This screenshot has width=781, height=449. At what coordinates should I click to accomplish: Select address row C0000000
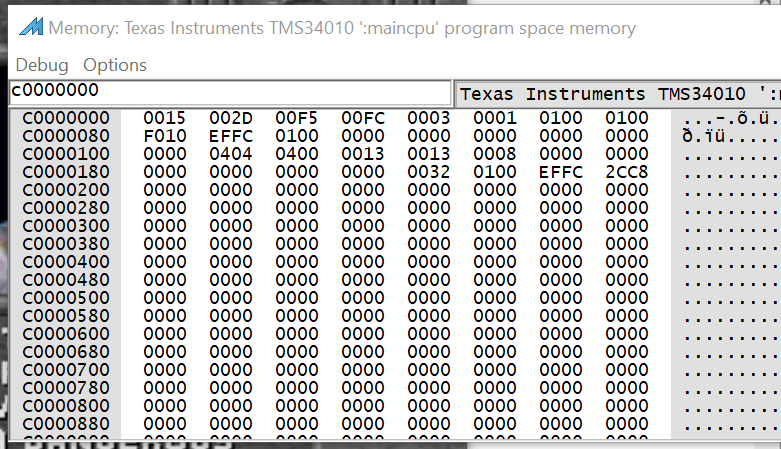click(x=66, y=118)
